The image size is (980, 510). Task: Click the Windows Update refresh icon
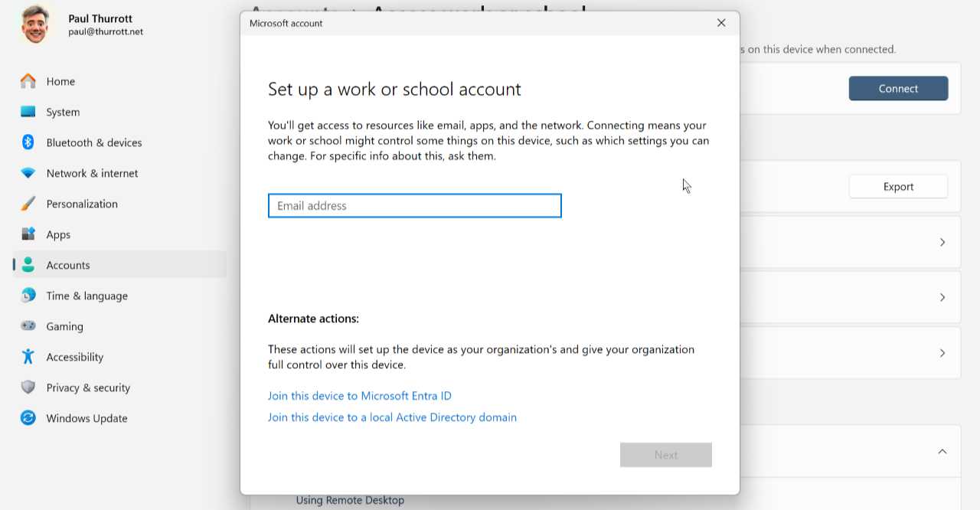pyautogui.click(x=28, y=418)
